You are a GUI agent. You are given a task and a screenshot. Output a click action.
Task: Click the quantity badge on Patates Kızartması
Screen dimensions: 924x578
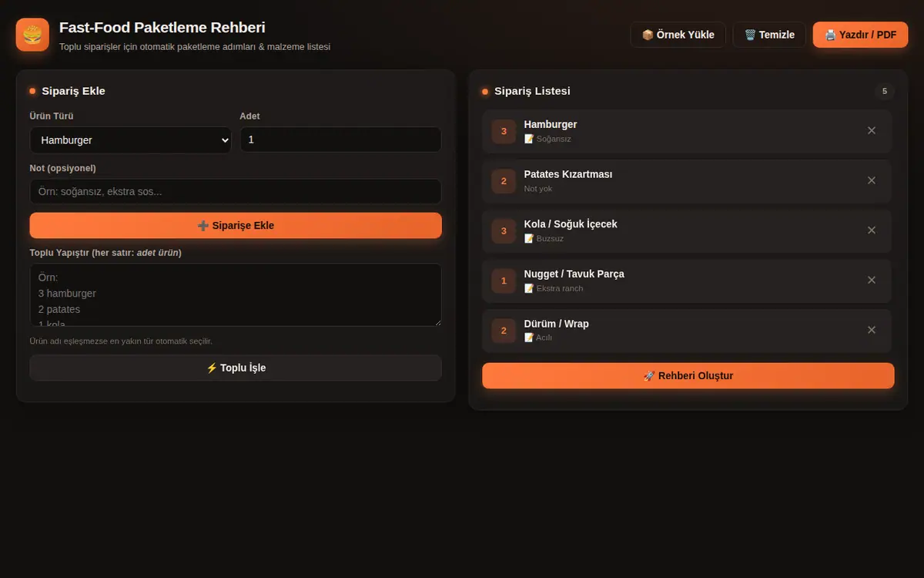coord(504,181)
